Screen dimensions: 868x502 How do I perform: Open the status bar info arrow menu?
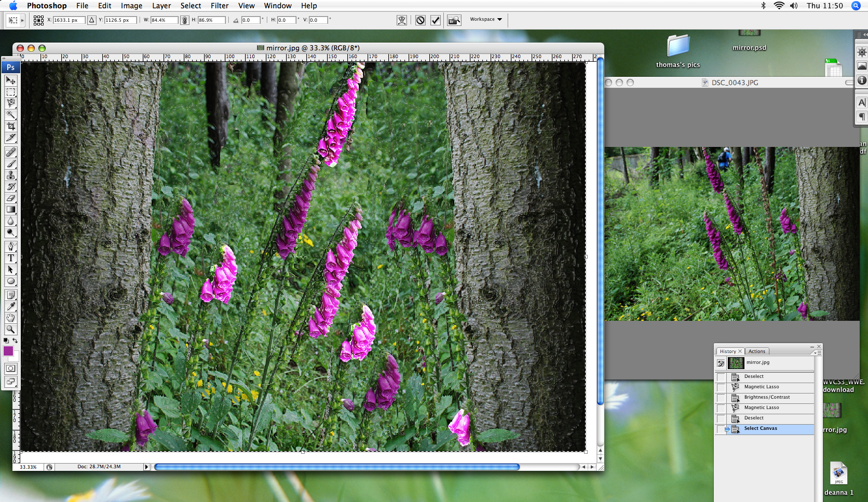click(x=146, y=467)
